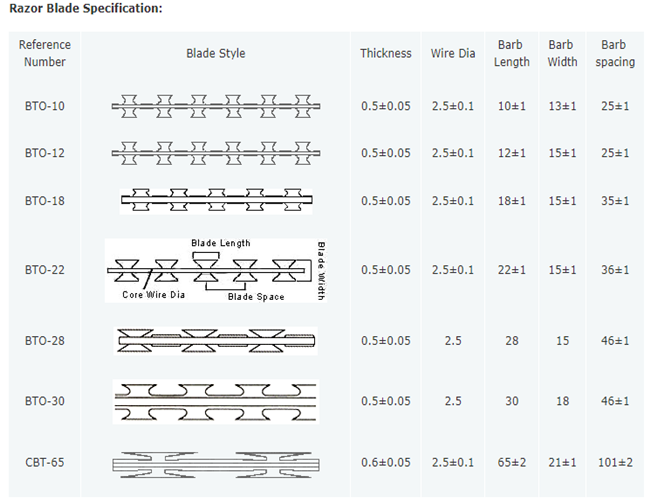Click the Barb Length column header

pos(512,54)
